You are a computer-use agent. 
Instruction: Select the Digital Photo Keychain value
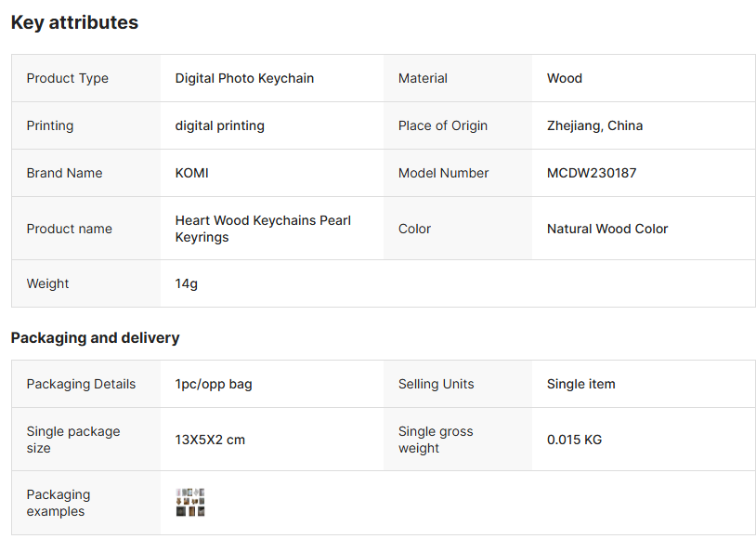coord(244,79)
